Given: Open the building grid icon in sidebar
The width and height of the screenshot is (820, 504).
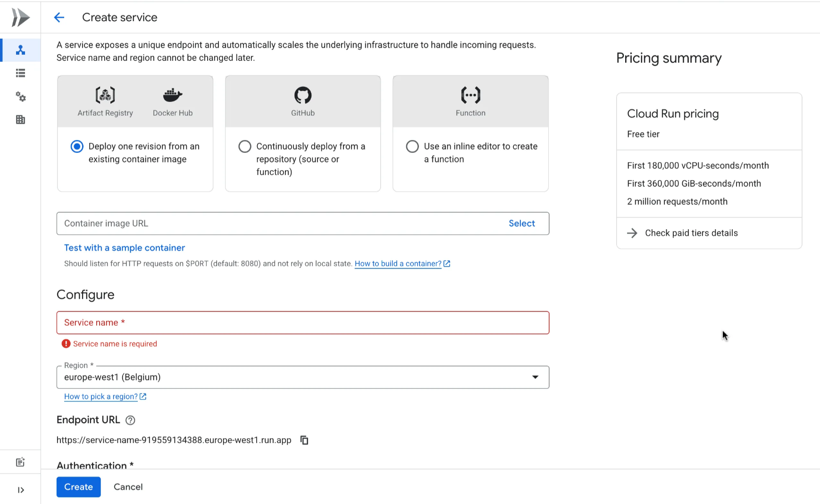Looking at the screenshot, I should coord(20,120).
